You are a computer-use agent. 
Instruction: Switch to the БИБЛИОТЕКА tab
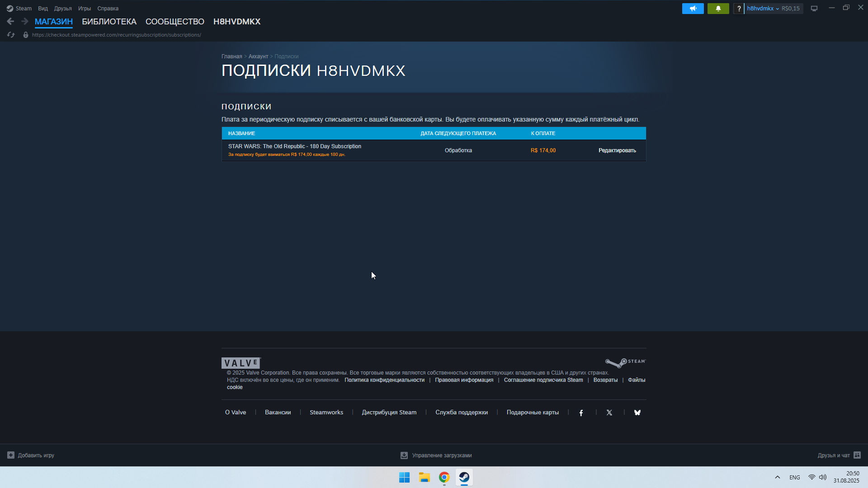point(109,22)
